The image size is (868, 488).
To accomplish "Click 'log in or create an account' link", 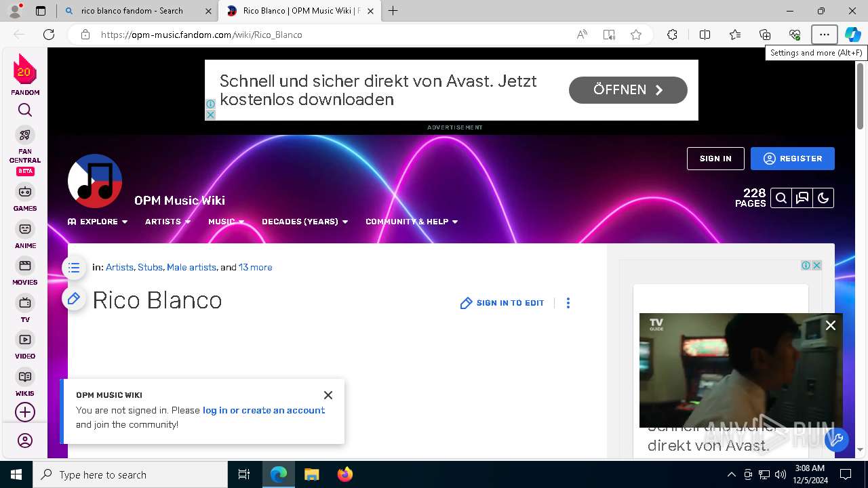I will (264, 410).
